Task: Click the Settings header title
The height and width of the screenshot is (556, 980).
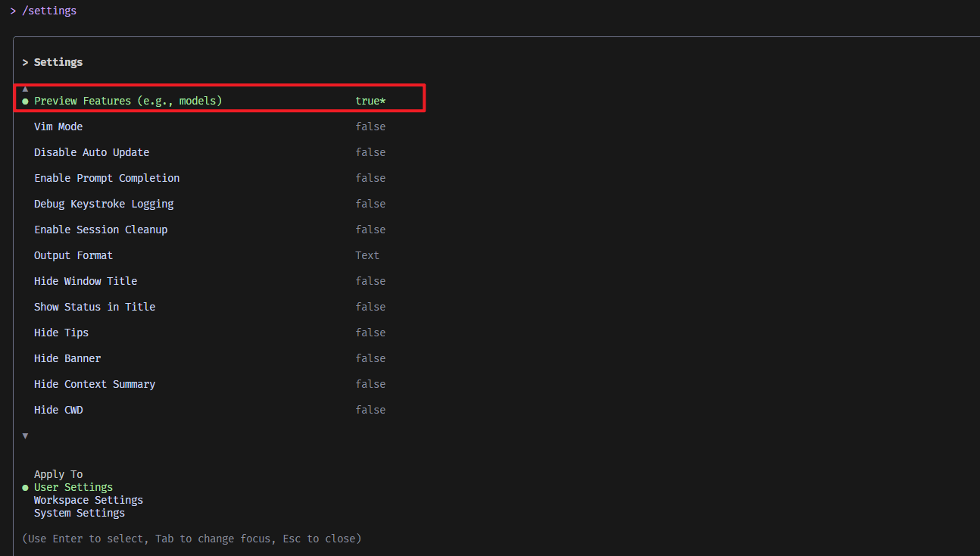Action: coord(58,62)
